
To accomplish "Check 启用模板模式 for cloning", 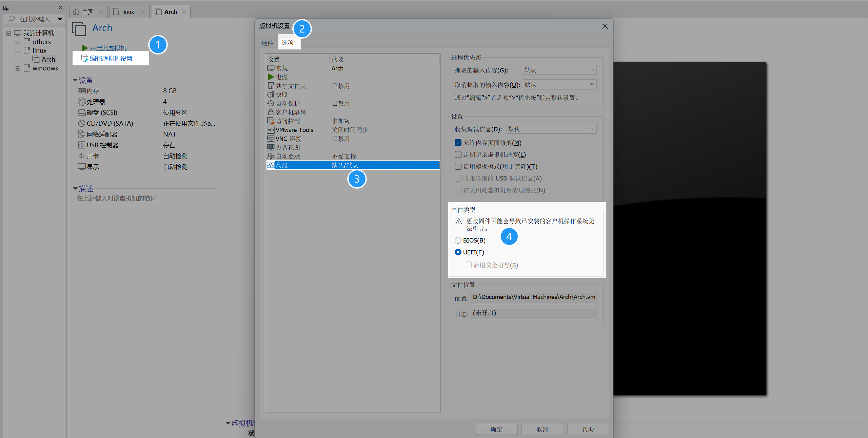I will (458, 166).
